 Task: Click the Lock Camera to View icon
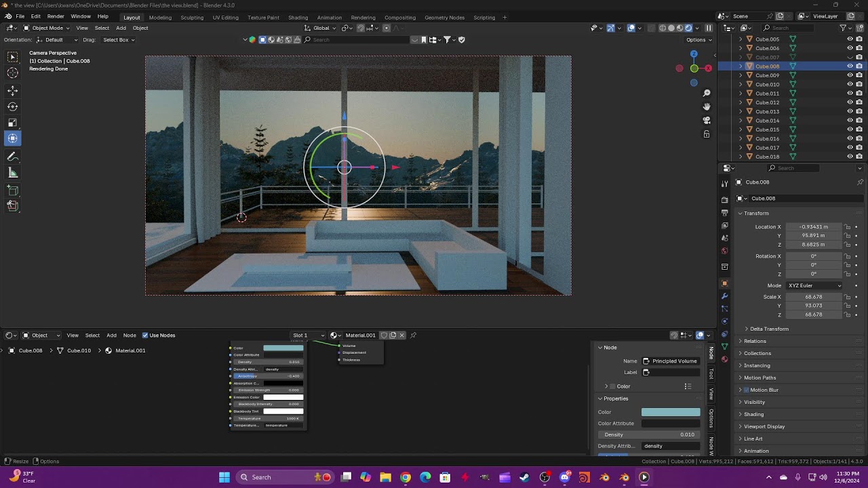707,134
